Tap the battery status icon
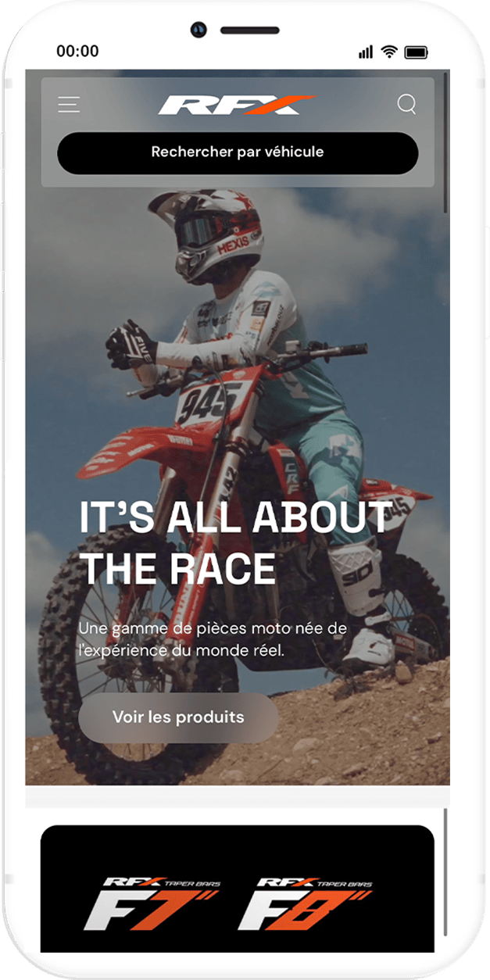 (x=417, y=52)
